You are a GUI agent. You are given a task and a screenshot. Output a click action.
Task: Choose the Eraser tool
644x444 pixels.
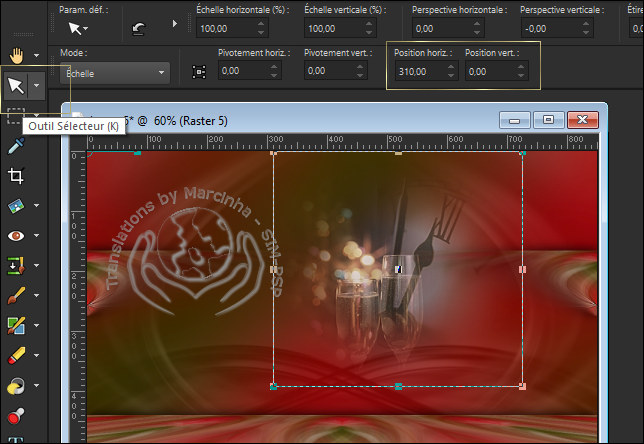click(x=15, y=355)
